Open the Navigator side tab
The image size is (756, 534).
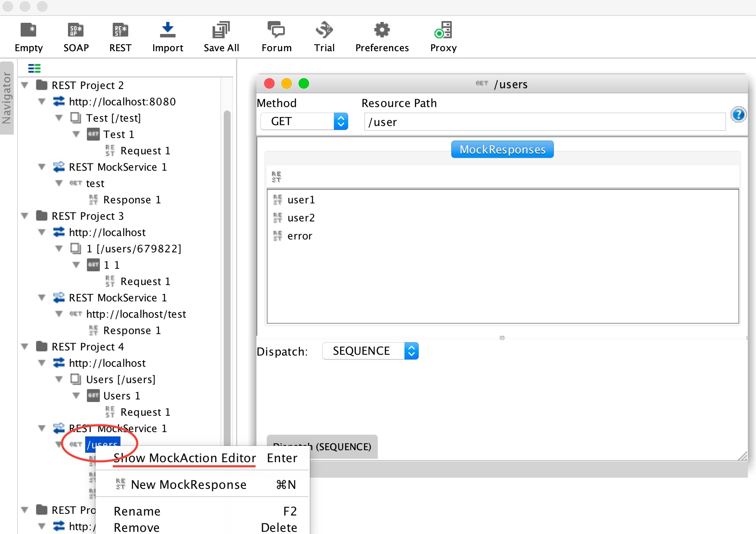[7, 98]
